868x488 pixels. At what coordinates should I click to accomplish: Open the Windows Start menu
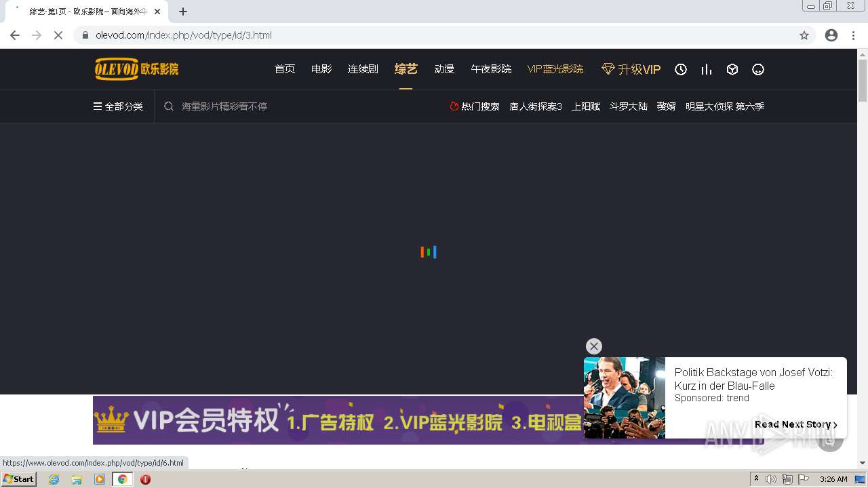(18, 479)
